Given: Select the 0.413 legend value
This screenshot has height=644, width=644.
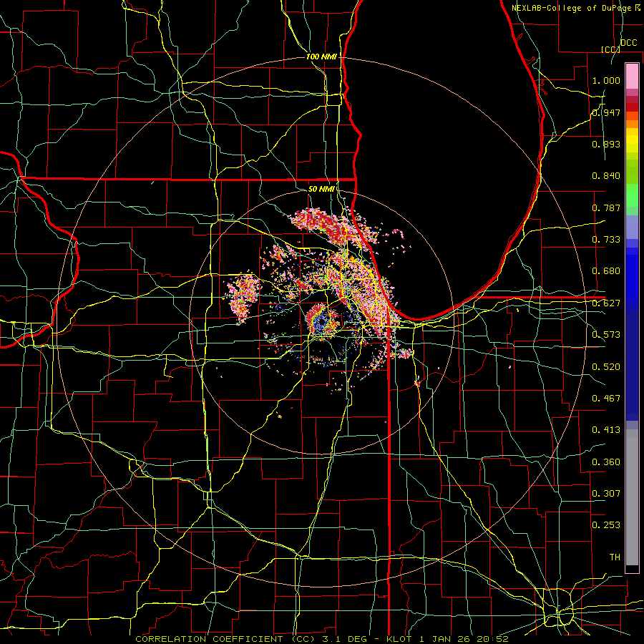Looking at the screenshot, I should pos(606,430).
